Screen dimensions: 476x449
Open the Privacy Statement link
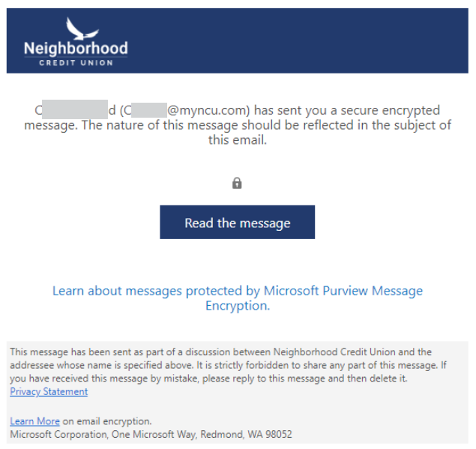click(49, 391)
